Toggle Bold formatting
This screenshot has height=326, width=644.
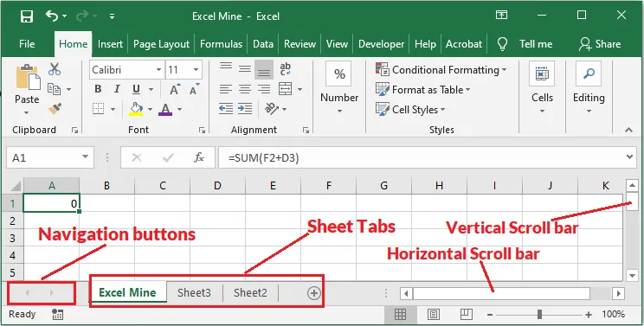click(98, 89)
